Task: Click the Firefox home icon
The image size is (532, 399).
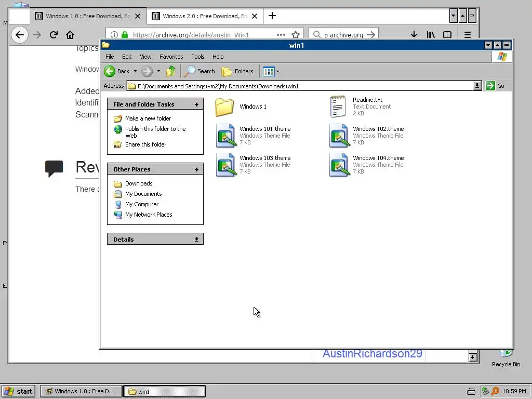Action: pyautogui.click(x=70, y=35)
